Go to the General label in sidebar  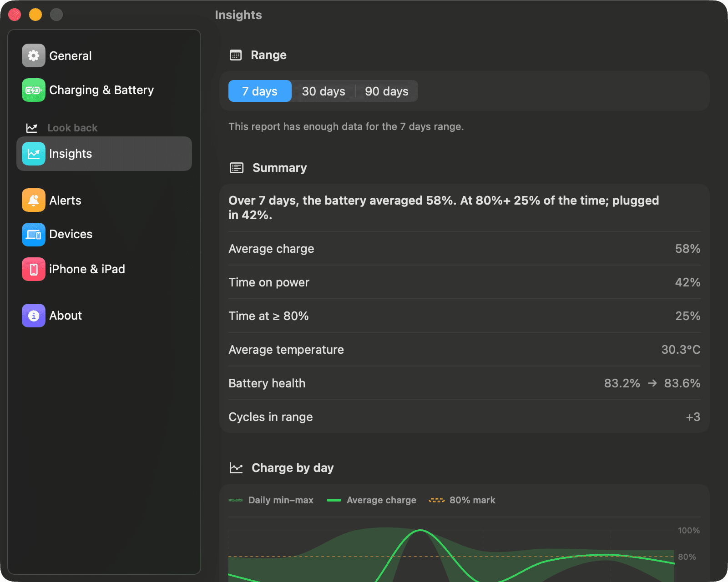pyautogui.click(x=71, y=56)
